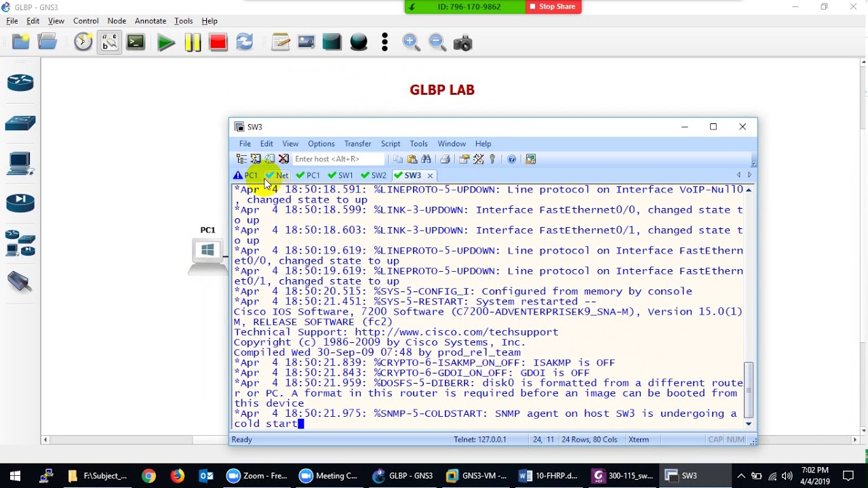Show hidden system tray icons

(741, 476)
